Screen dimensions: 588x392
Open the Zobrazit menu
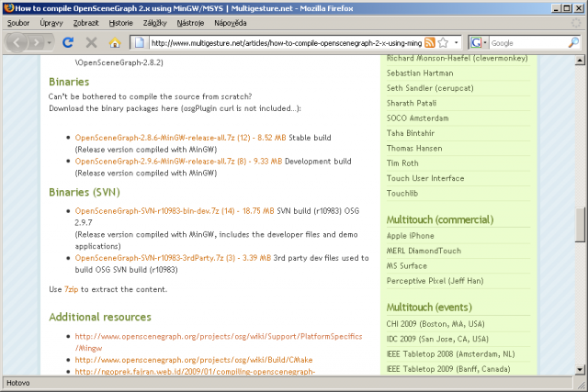pyautogui.click(x=85, y=23)
